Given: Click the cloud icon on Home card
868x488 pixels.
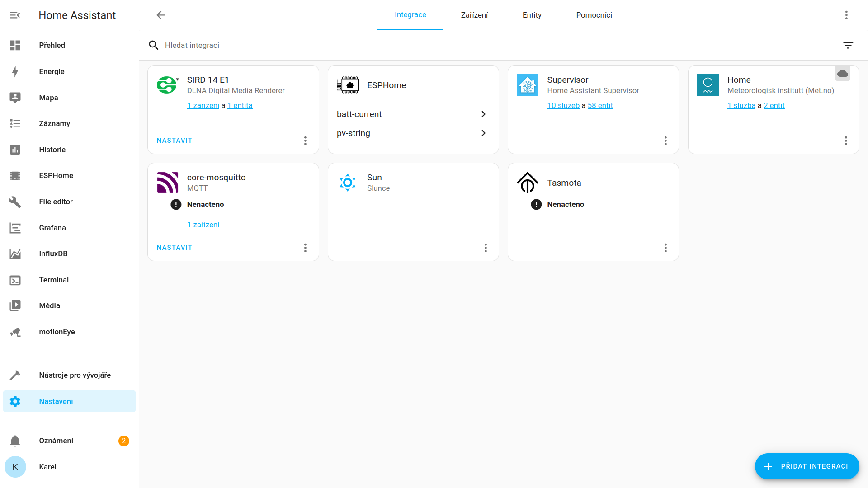Looking at the screenshot, I should 842,73.
